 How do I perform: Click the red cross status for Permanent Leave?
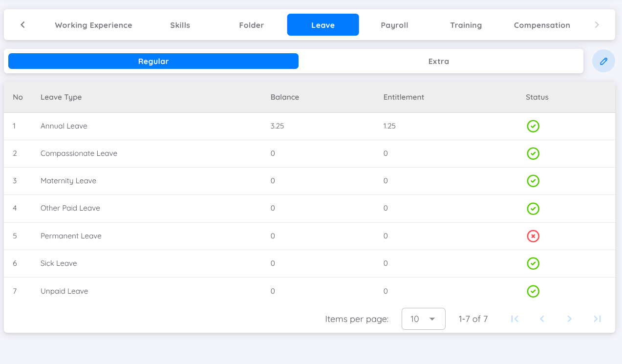pos(533,236)
